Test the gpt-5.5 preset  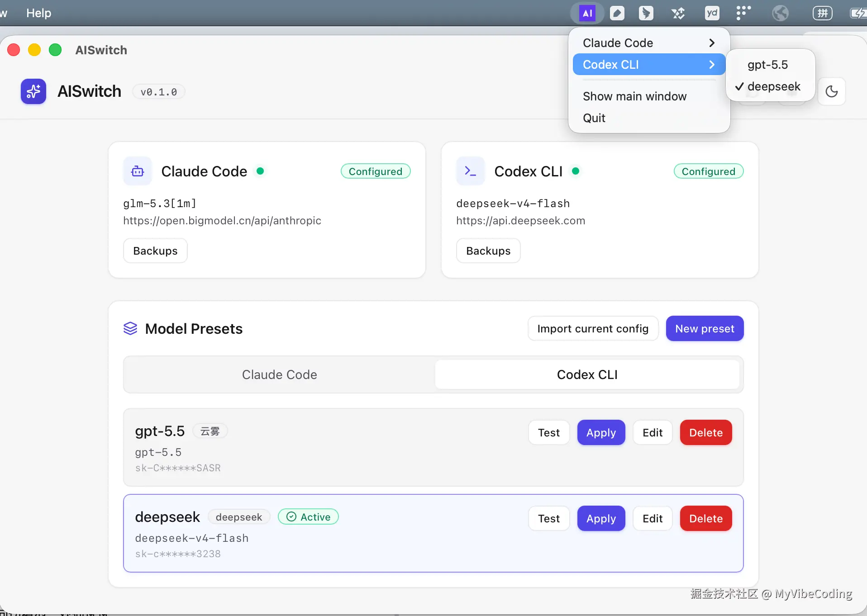click(549, 432)
